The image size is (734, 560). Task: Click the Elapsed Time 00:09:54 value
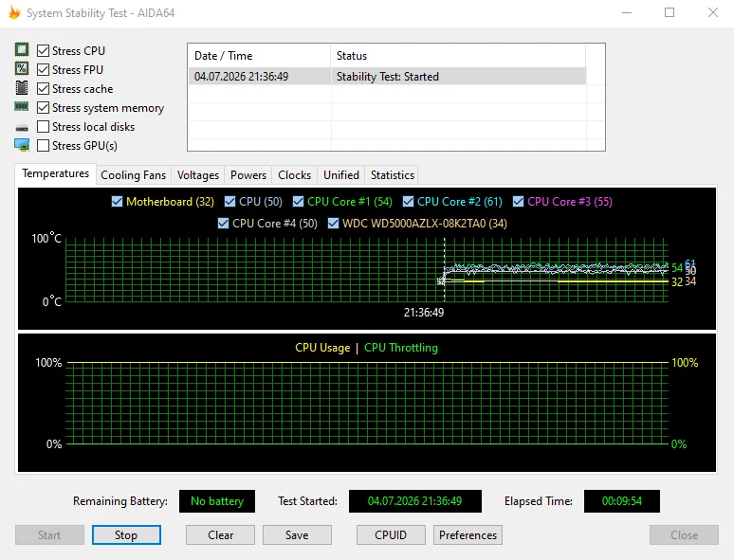click(622, 501)
